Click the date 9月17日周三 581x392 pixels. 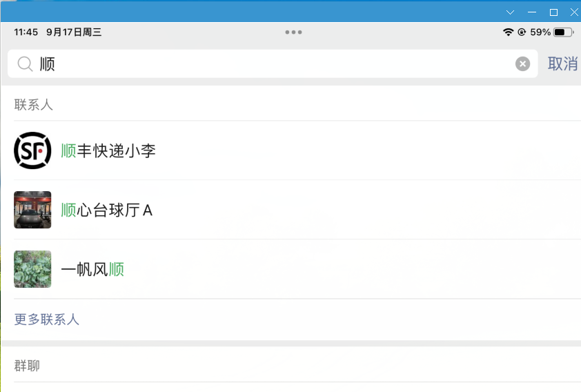(x=74, y=32)
